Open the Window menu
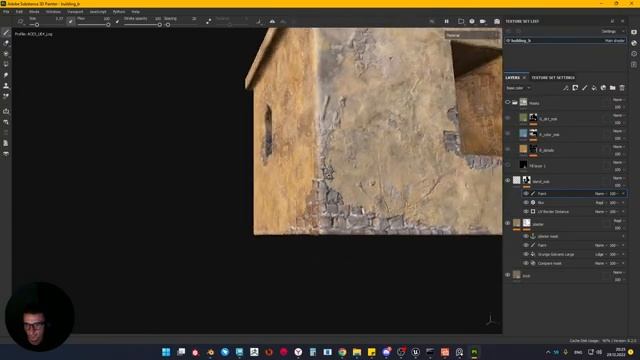This screenshot has width=640, height=360. tap(53, 12)
